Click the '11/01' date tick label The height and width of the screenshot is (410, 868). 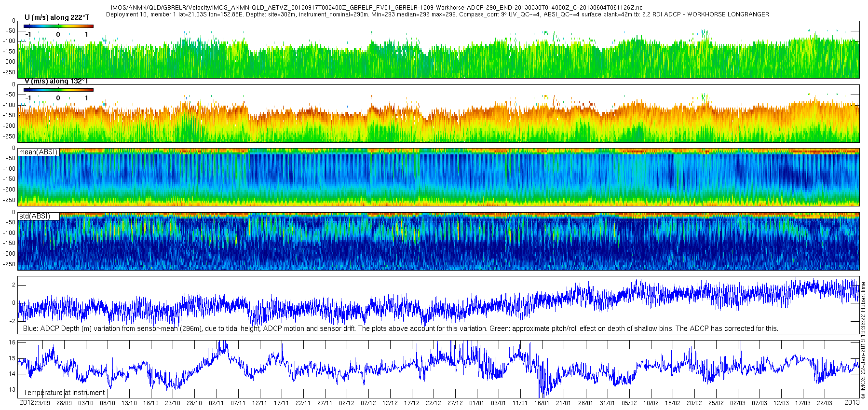pyautogui.click(x=520, y=403)
